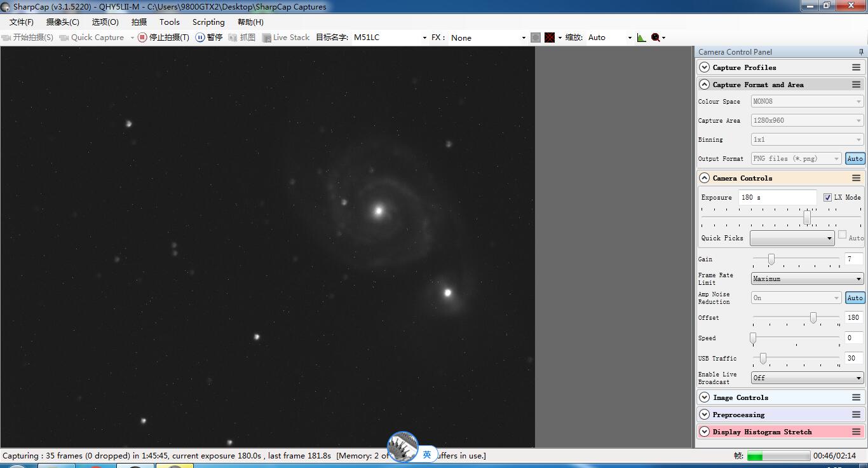
Task: Click the Exposure 180 s input field
Action: pyautogui.click(x=778, y=197)
